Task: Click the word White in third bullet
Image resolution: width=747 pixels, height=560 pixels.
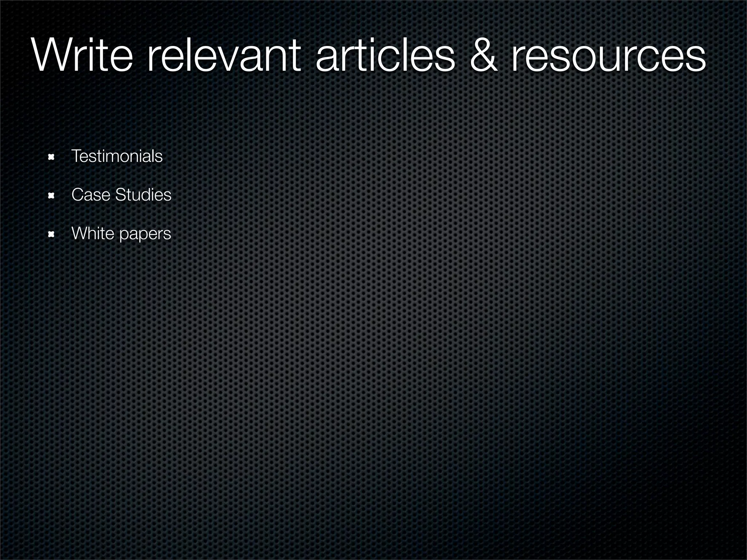Action: (x=93, y=233)
